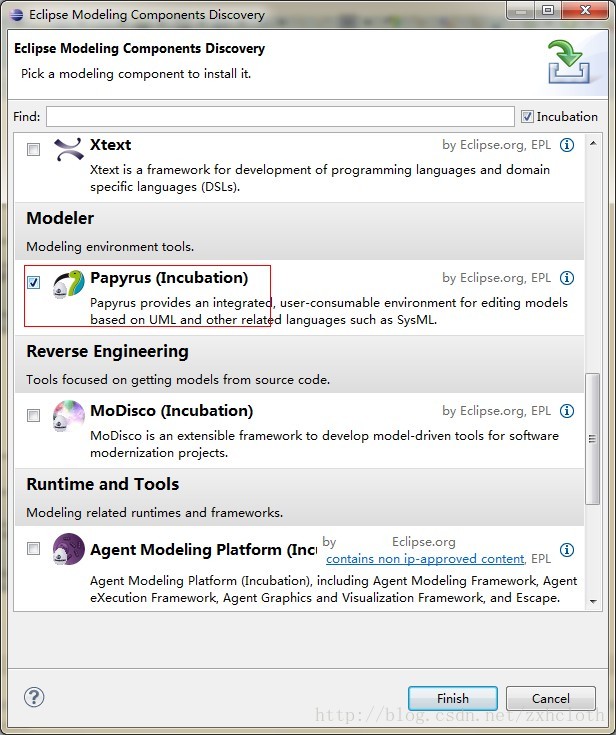Image resolution: width=616 pixels, height=735 pixels.
Task: Click the install download icon in header
Action: point(569,62)
